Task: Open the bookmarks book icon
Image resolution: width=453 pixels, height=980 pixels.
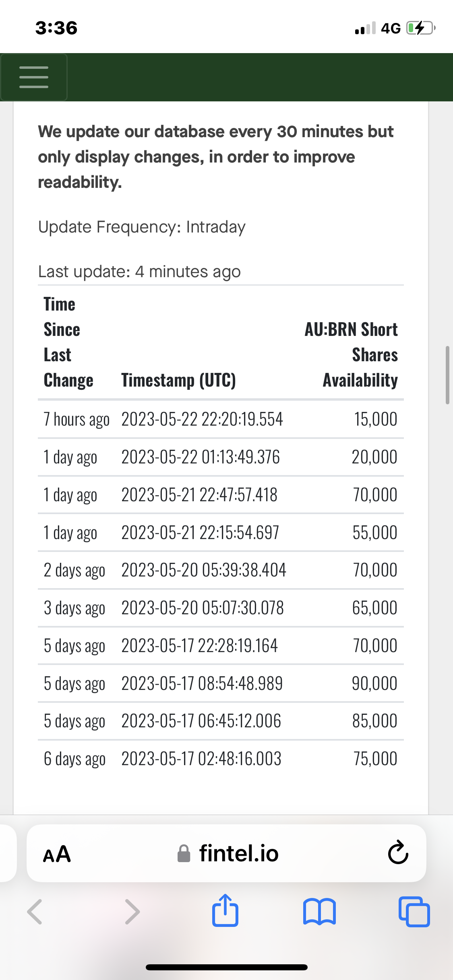Action: 319,912
